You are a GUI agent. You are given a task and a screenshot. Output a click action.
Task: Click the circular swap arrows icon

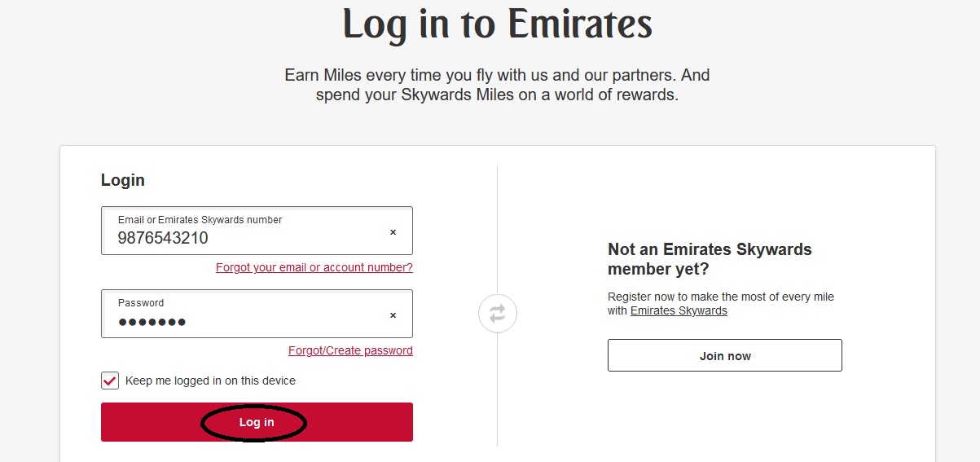coord(497,313)
